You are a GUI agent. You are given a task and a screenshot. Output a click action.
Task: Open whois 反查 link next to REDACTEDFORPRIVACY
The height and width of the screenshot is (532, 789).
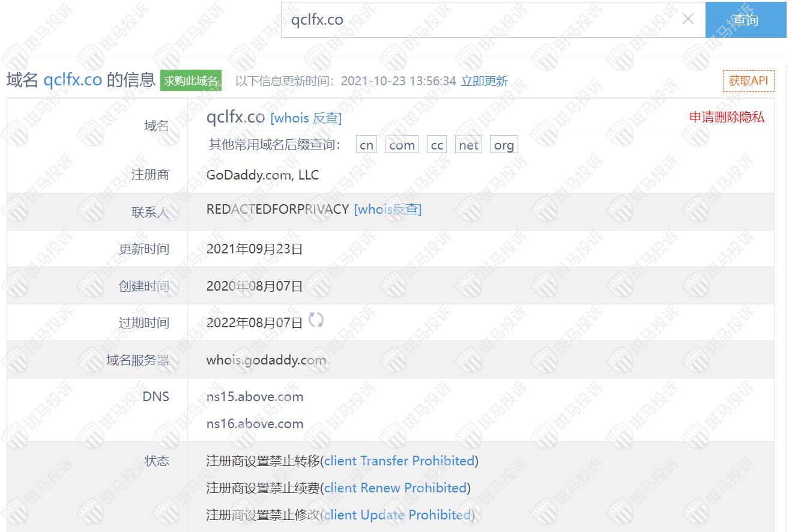point(387,209)
